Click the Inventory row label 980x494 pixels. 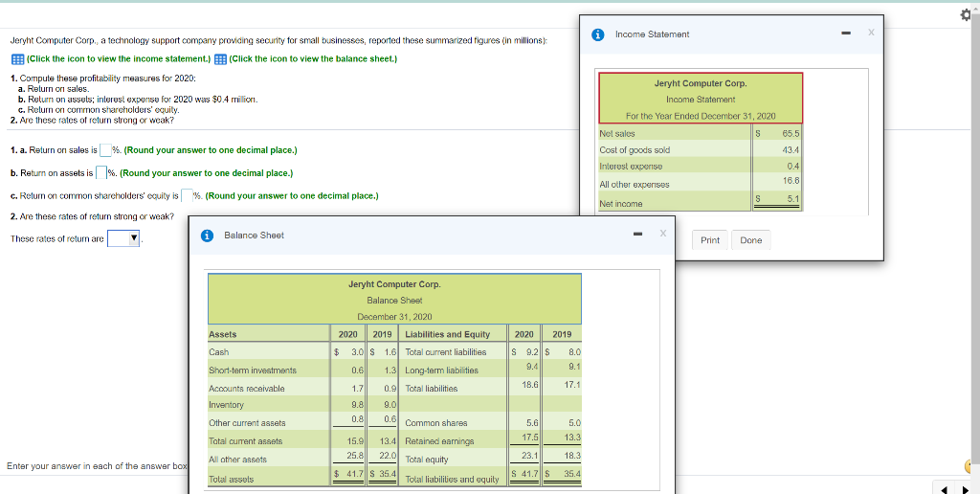coord(226,405)
